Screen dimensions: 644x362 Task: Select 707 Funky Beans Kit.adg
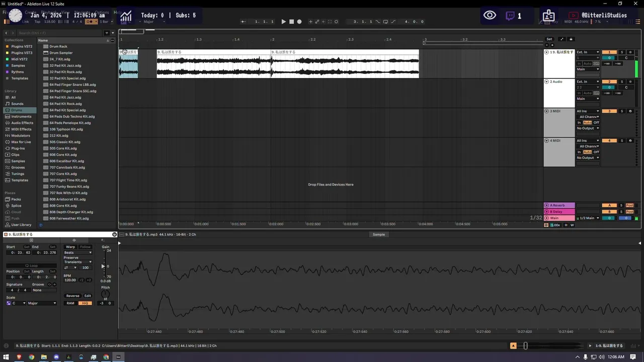tap(69, 187)
